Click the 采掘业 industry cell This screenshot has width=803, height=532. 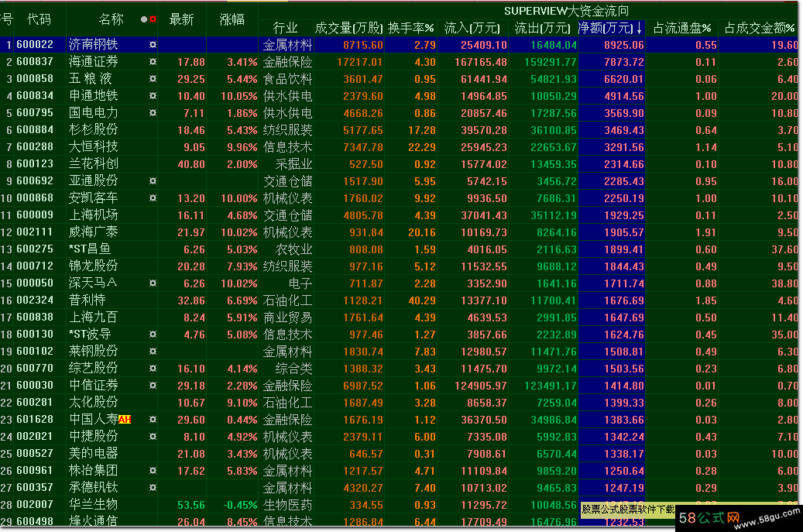(x=293, y=164)
